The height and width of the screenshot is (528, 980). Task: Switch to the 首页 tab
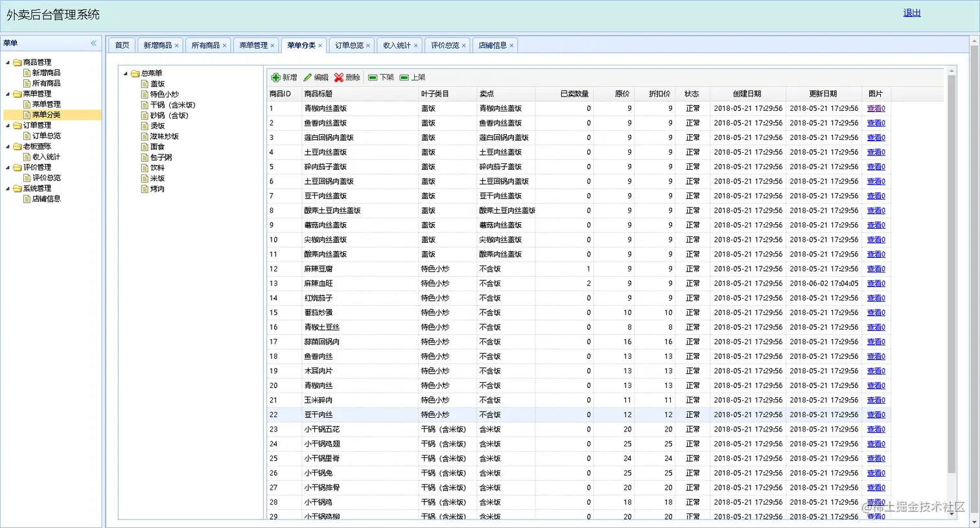tap(122, 45)
